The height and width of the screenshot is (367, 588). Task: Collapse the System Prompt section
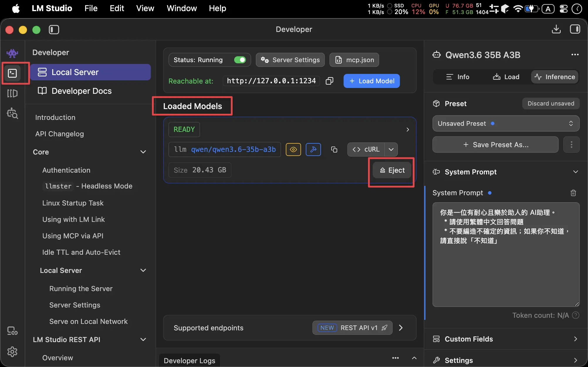click(576, 172)
